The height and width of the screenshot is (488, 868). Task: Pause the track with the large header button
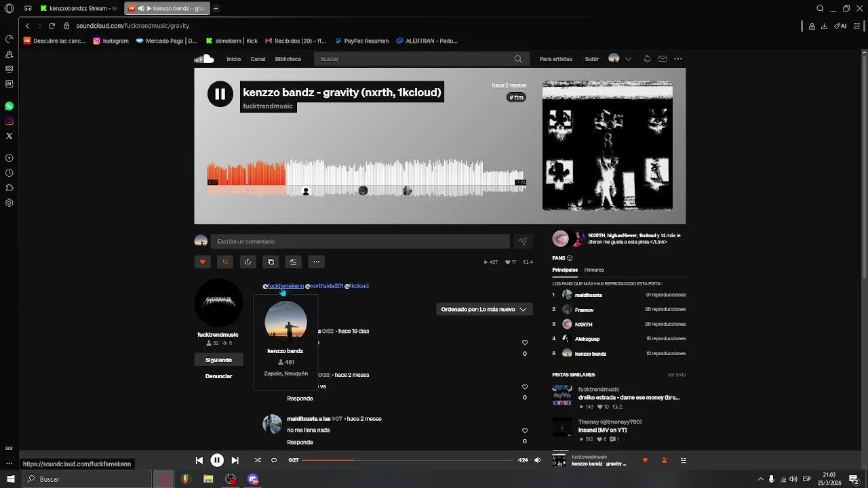(x=220, y=94)
